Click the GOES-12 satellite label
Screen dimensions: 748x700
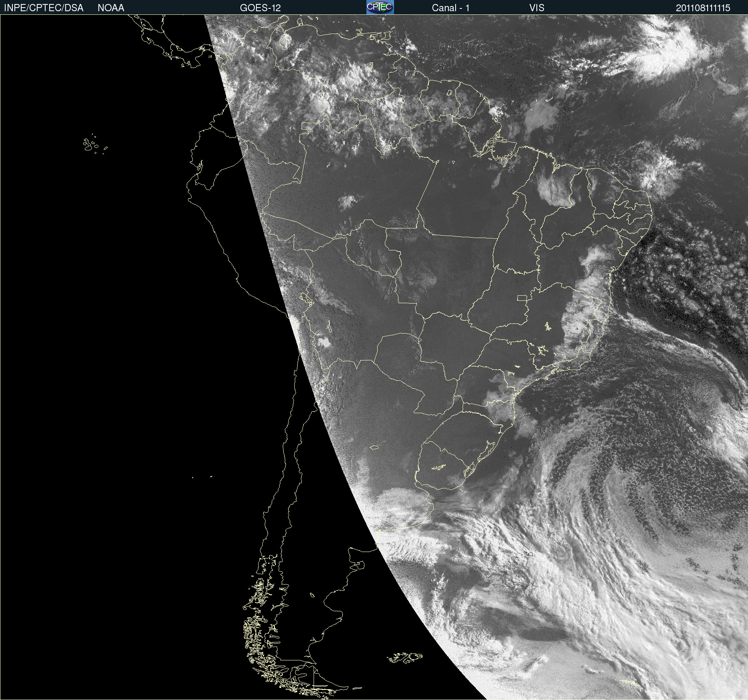pos(260,8)
